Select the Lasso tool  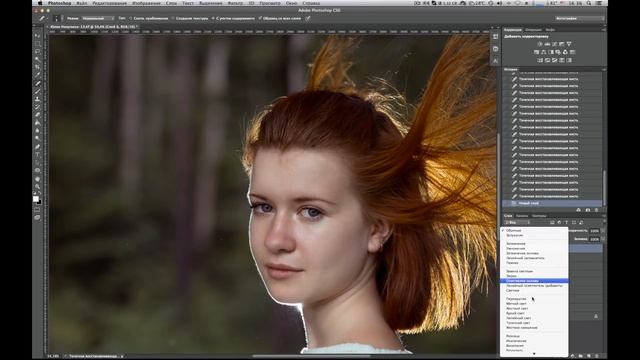[37, 52]
